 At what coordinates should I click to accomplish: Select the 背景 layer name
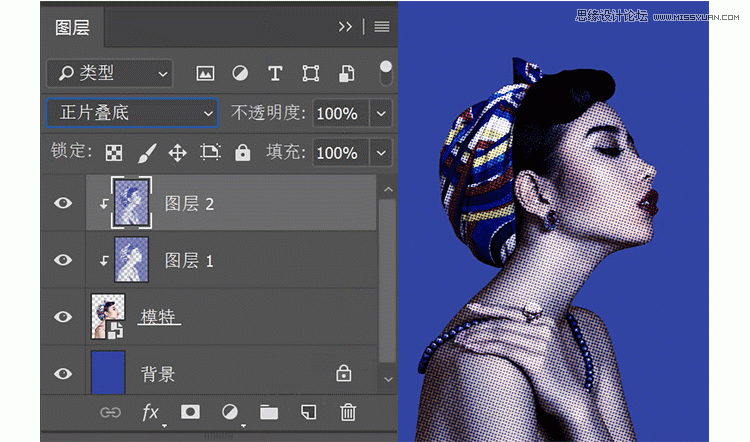point(158,374)
